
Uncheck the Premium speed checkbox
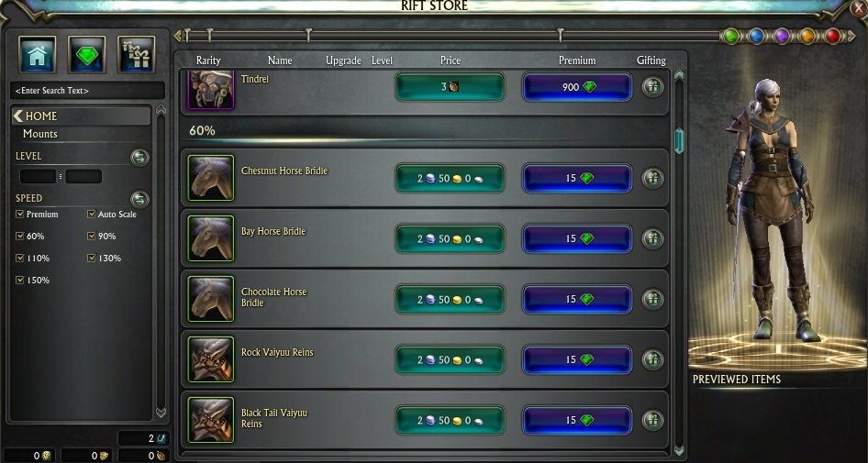(x=20, y=214)
